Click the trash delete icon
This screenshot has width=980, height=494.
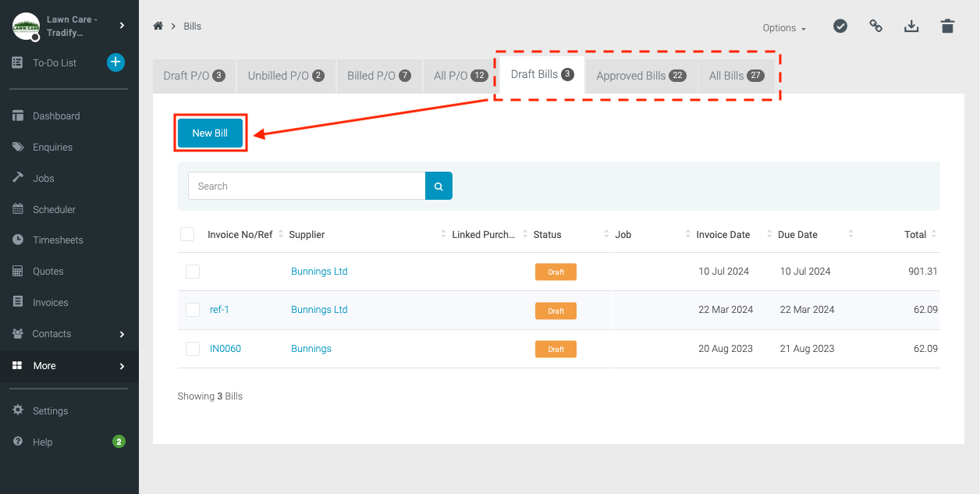(947, 26)
